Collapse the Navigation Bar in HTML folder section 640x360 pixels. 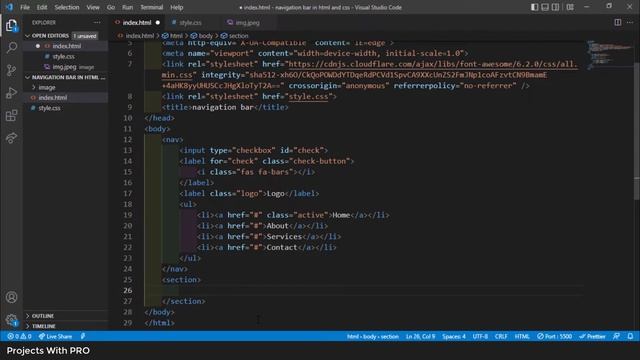tap(65, 77)
